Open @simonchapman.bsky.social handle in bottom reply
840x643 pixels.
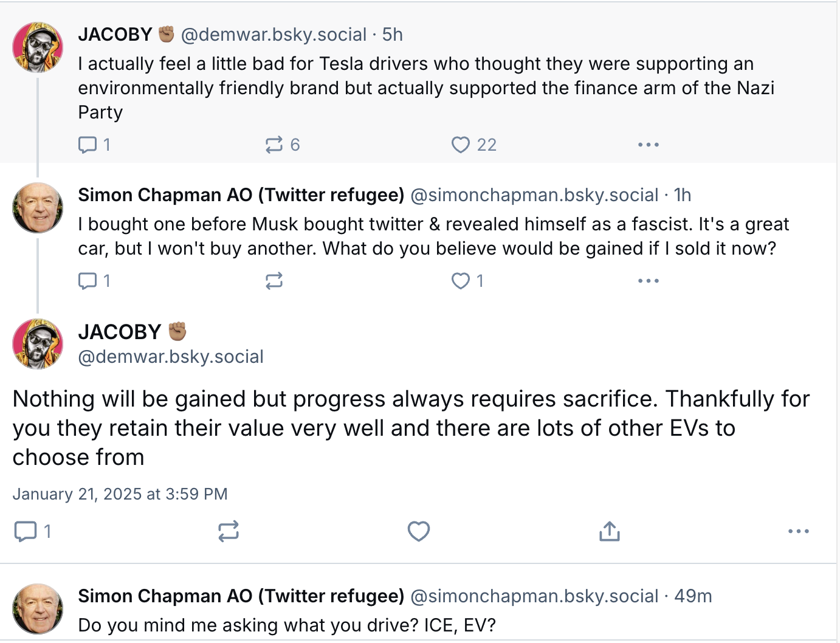pyautogui.click(x=534, y=596)
